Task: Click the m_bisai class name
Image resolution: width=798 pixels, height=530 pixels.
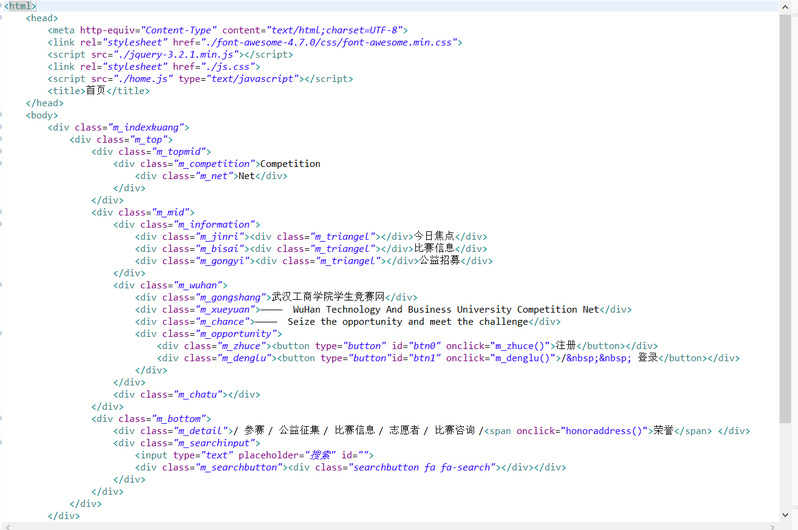Action: point(219,249)
